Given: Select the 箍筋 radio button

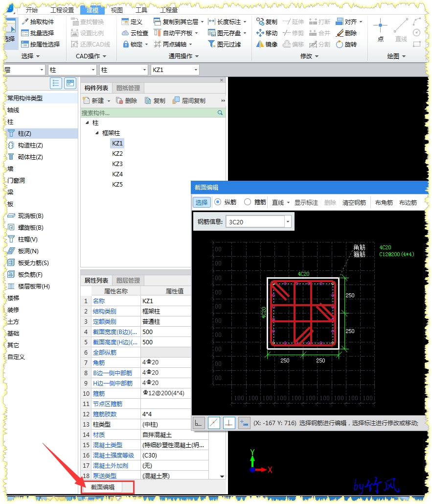Looking at the screenshot, I should click(248, 202).
